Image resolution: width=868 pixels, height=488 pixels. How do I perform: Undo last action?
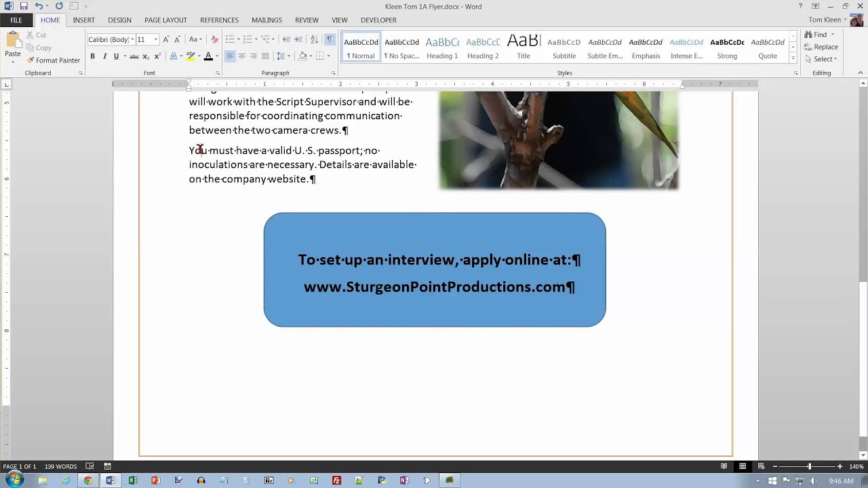click(39, 6)
